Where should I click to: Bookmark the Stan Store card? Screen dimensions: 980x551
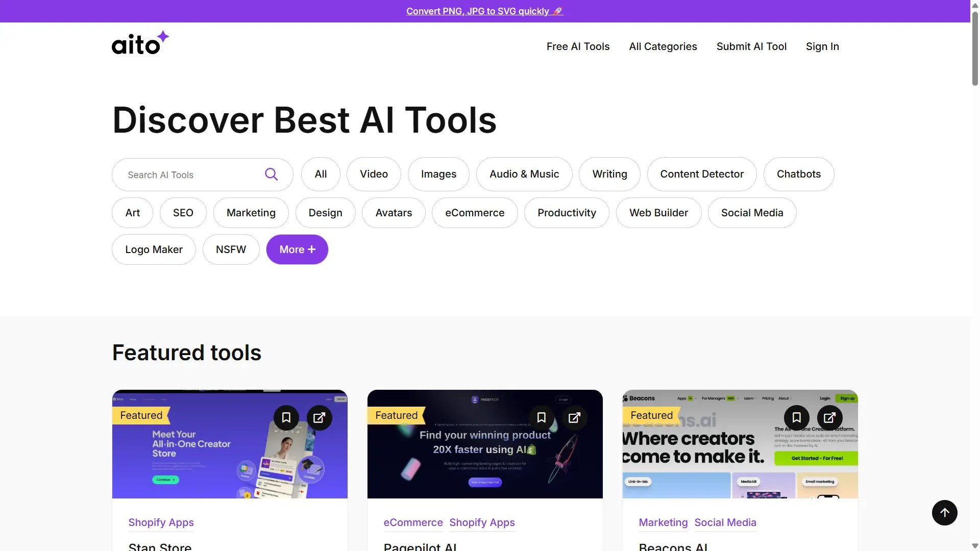coord(286,418)
